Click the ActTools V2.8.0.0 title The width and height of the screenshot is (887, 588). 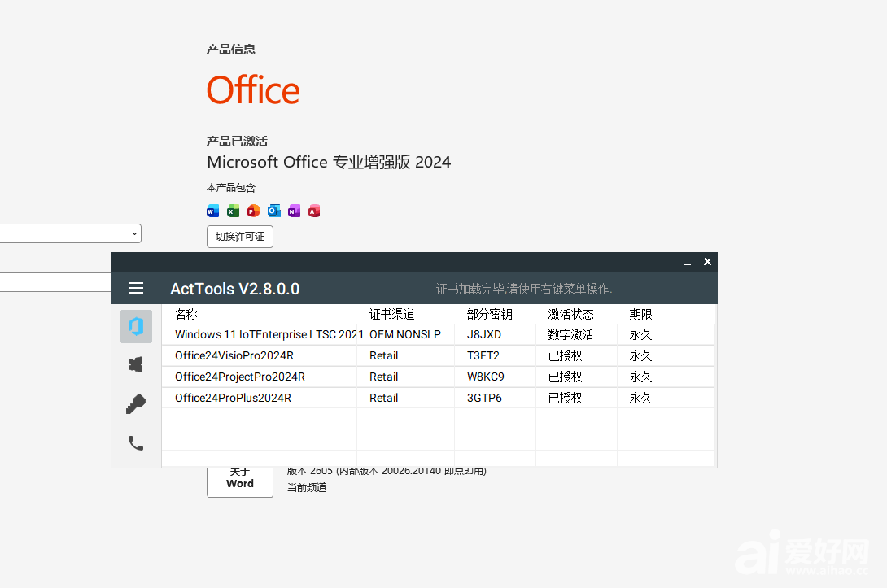(234, 289)
